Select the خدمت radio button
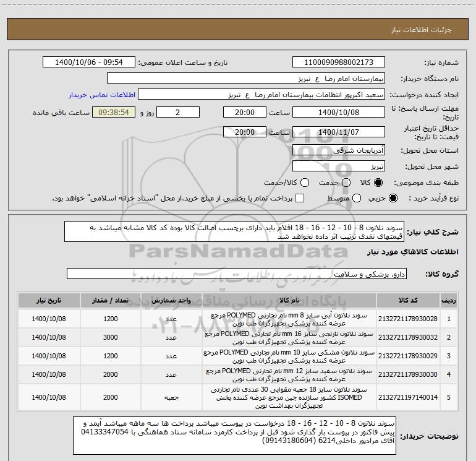Screen dimensions: 476x461 pos(346,183)
